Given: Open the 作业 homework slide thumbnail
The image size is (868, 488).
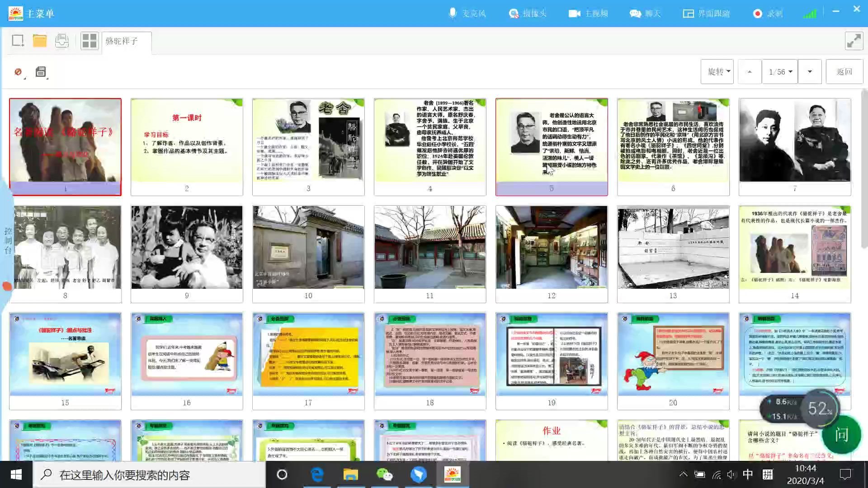Looking at the screenshot, I should 552,440.
